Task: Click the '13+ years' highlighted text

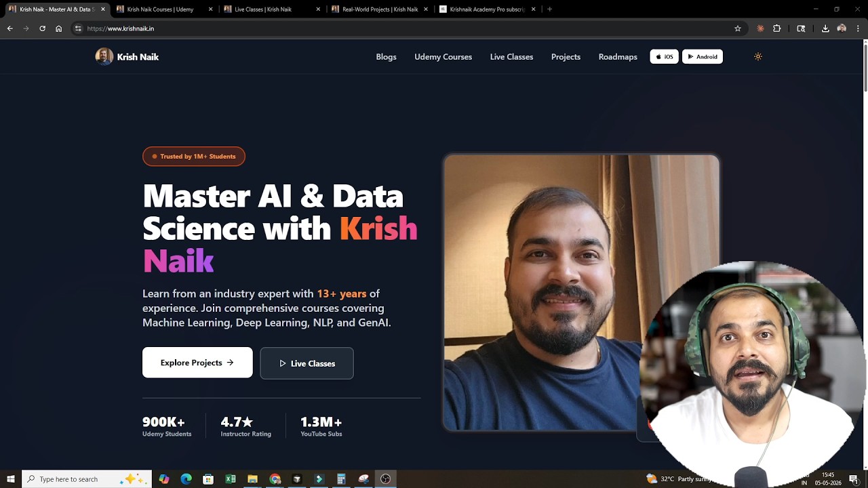Action: (x=342, y=293)
